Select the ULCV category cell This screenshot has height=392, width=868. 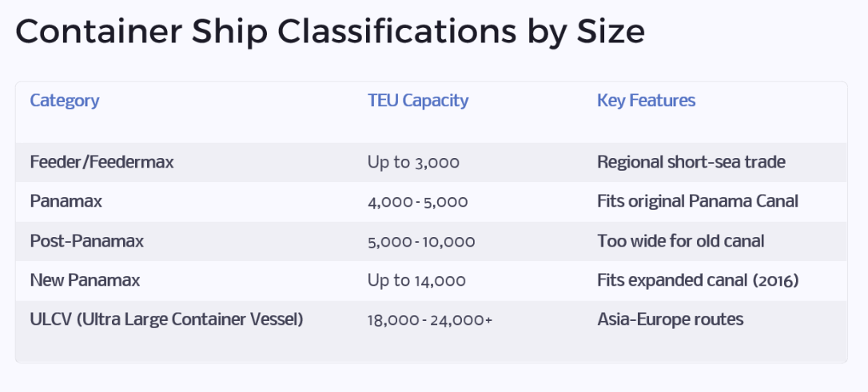pyautogui.click(x=166, y=319)
